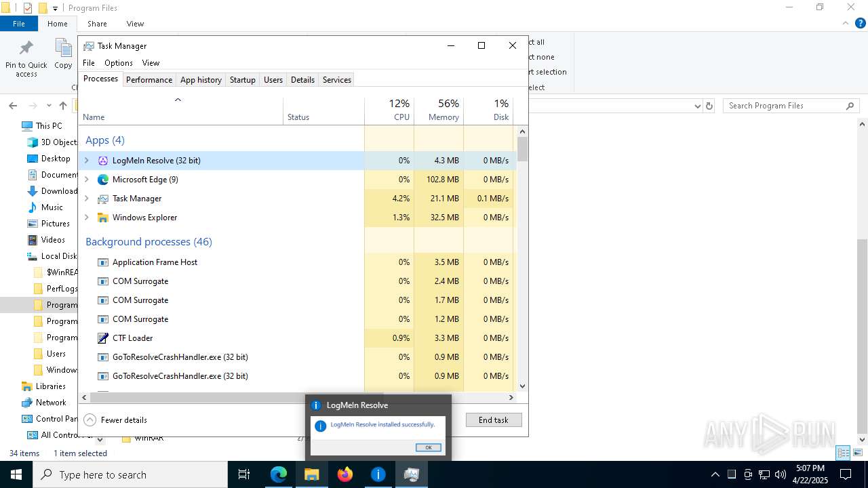868x488 pixels.
Task: Click the File Explorer taskbar icon
Action: coord(312,474)
